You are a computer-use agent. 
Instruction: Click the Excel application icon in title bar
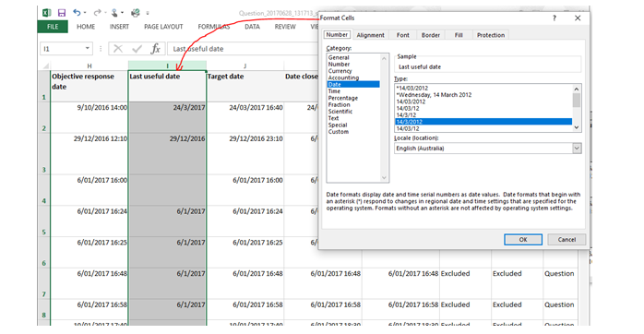pos(47,13)
